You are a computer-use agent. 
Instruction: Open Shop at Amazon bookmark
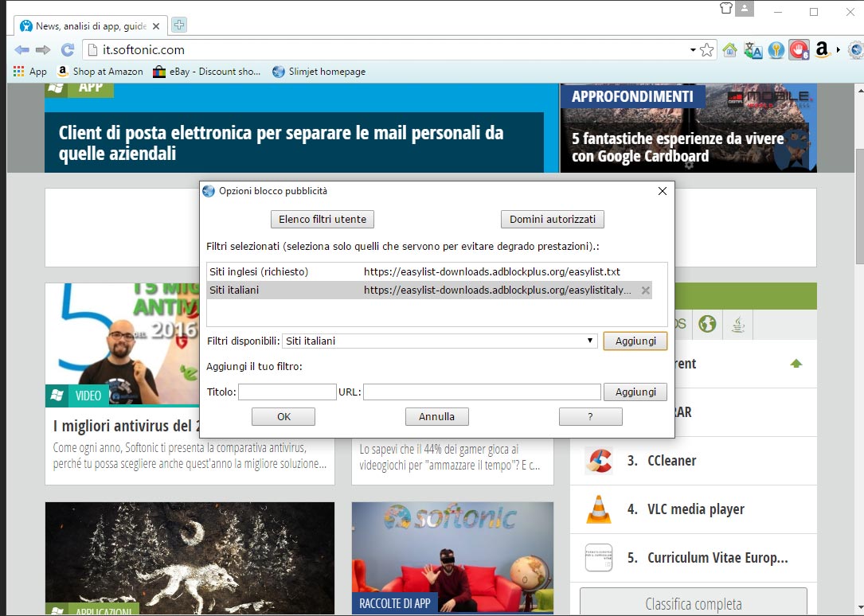click(x=101, y=72)
